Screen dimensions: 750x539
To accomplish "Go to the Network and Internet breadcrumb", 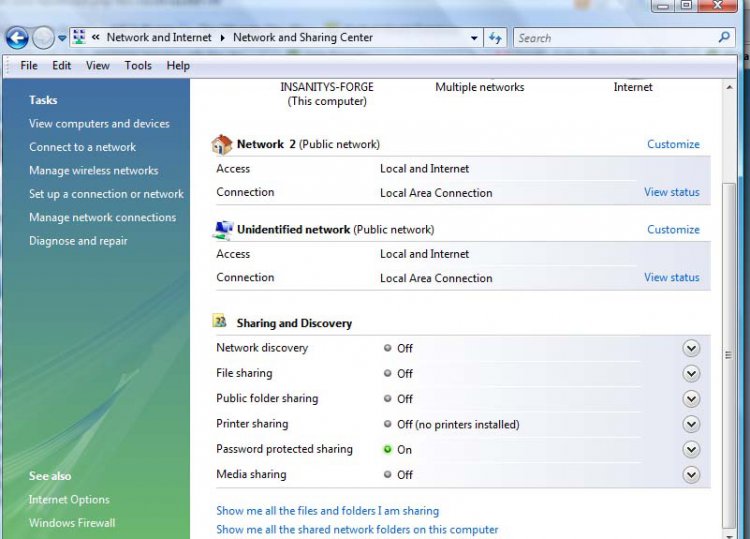I will click(x=159, y=37).
